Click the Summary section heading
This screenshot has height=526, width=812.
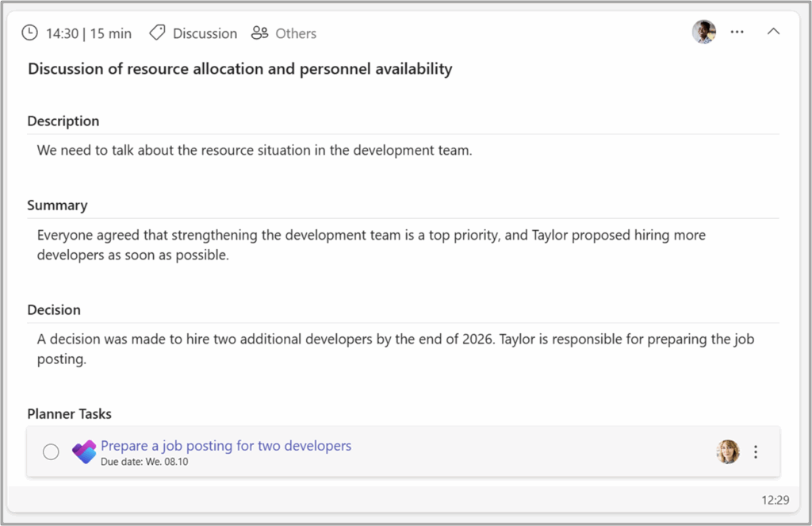tap(57, 205)
